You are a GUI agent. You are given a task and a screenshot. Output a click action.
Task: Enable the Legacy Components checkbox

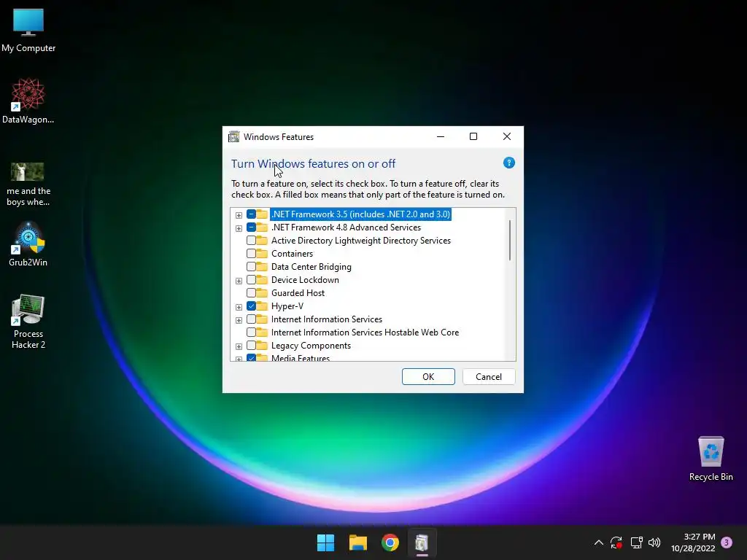tap(251, 345)
